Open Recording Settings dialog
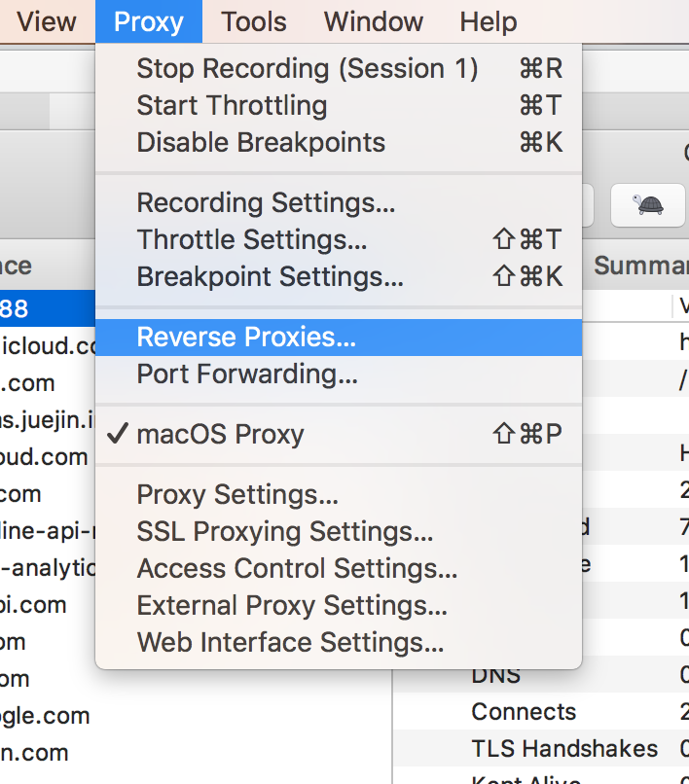The width and height of the screenshot is (689, 784). pos(266,203)
